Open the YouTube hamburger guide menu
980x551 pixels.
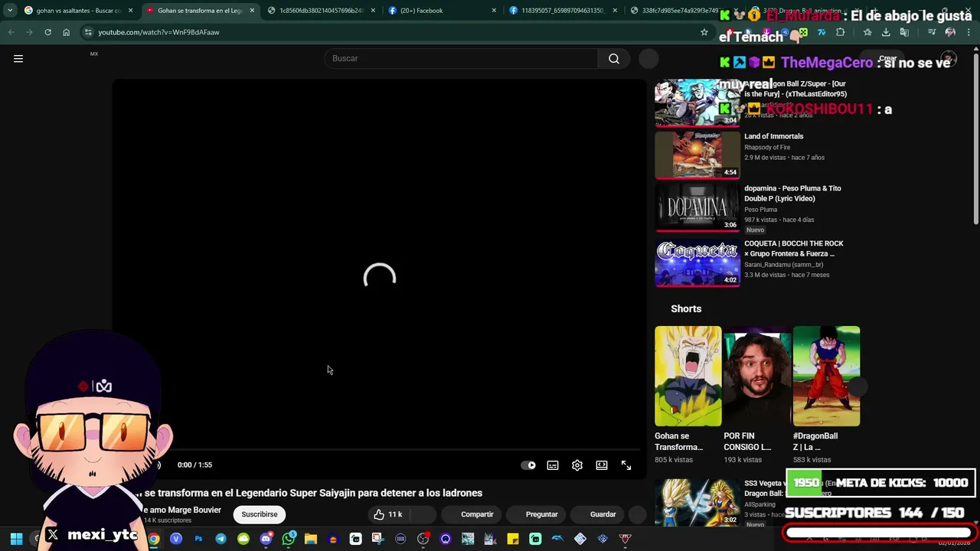[18, 58]
